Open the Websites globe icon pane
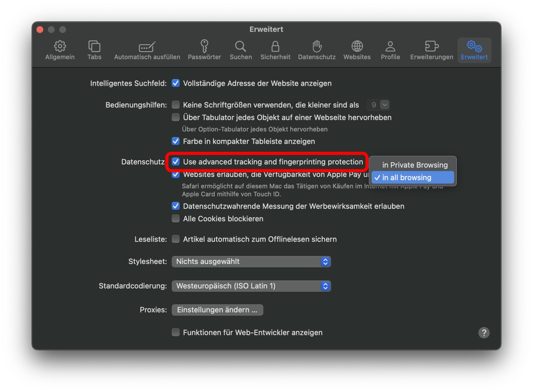Viewport: 533px width, 392px height. click(x=357, y=50)
